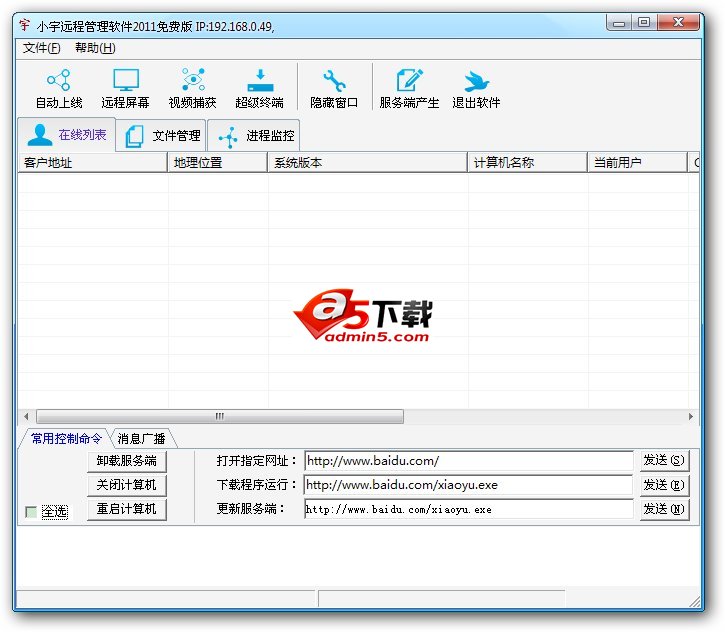The height and width of the screenshot is (632, 725).
Task: Send update server command 发送(N)
Action: click(x=664, y=509)
